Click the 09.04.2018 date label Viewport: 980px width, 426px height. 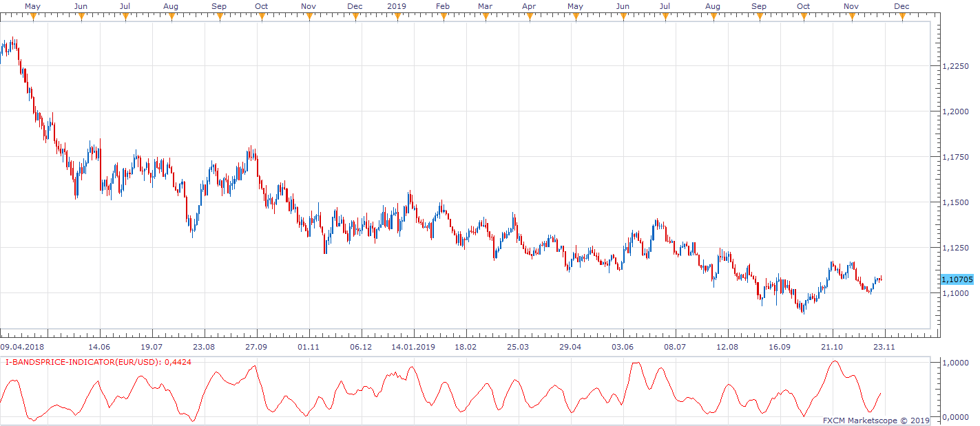tap(22, 347)
